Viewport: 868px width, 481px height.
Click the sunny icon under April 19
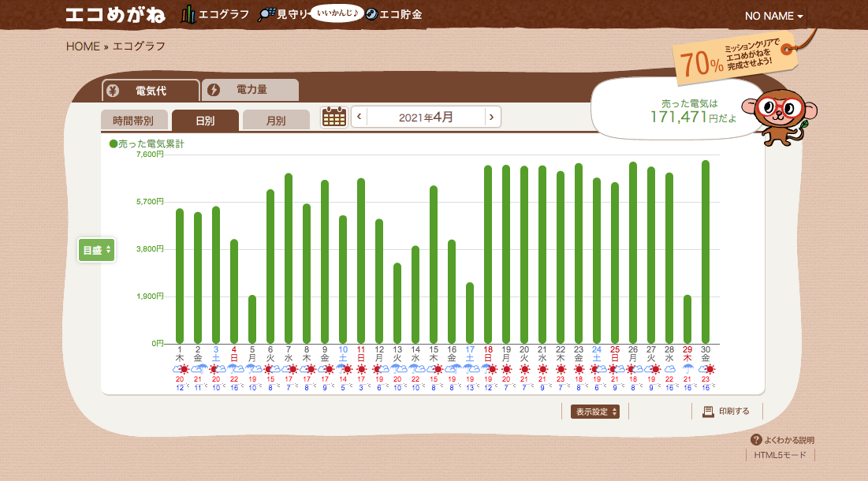(x=506, y=369)
